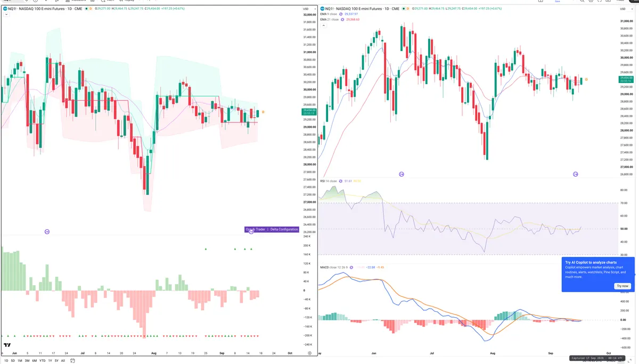Click the EMA 21 settings circle icon
The image size is (639, 364).
[342, 19]
